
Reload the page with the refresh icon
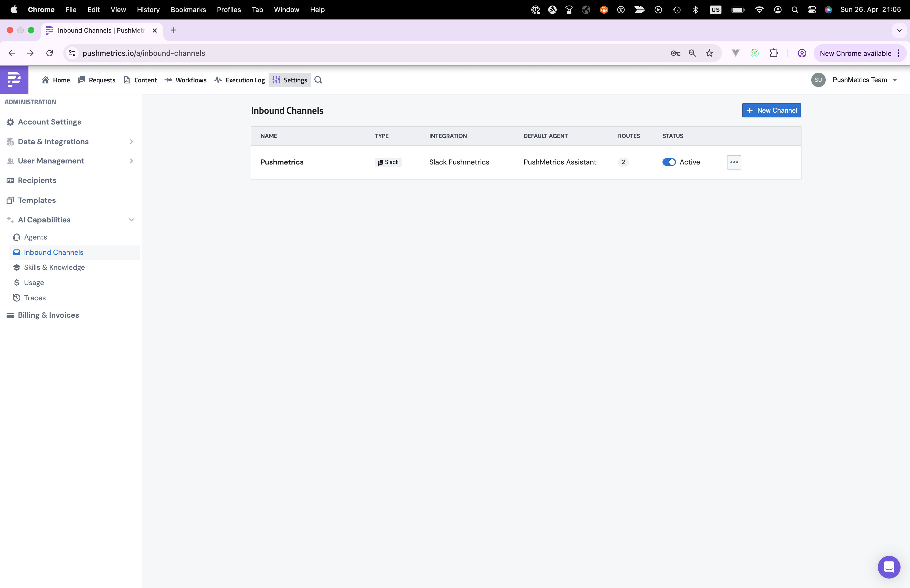click(x=49, y=53)
